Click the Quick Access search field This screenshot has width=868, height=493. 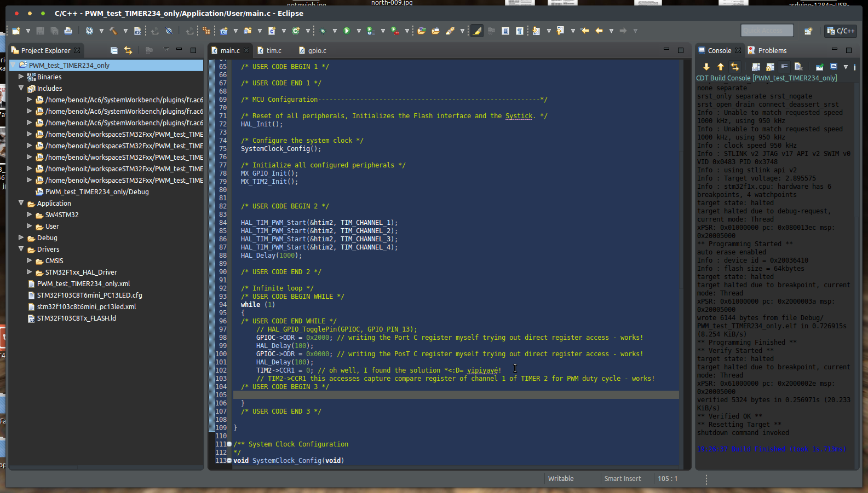[767, 31]
